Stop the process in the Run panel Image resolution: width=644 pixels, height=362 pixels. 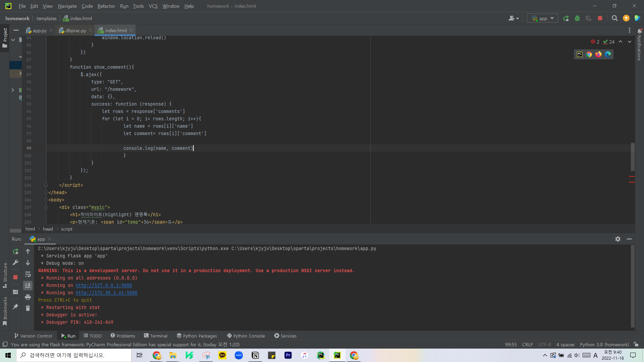(x=15, y=277)
